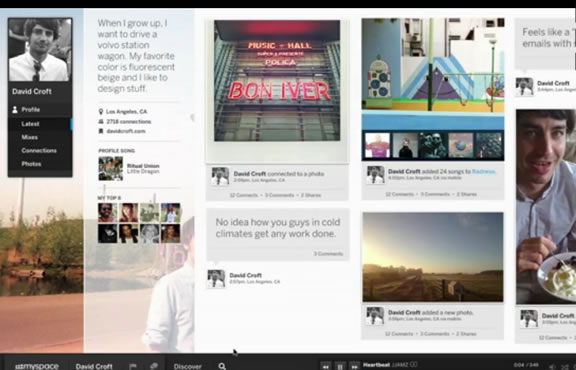Click the small queue icon after JAMZ
Screen dimensions: 576x370
[x=414, y=364]
